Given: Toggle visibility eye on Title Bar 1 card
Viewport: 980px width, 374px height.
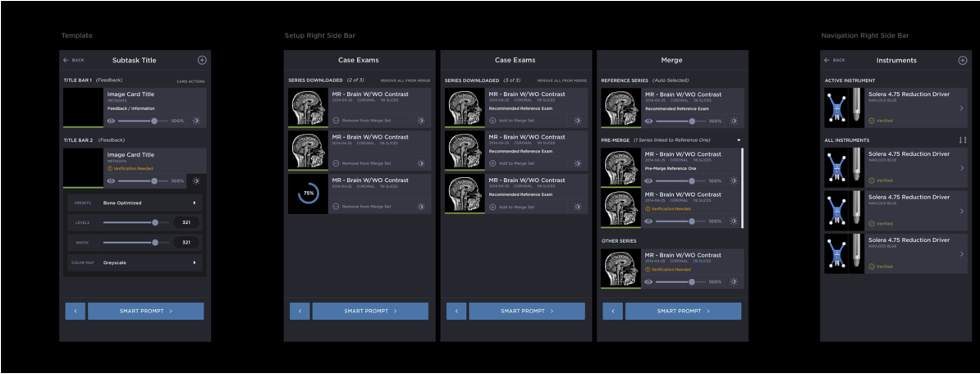Looking at the screenshot, I should pyautogui.click(x=112, y=121).
